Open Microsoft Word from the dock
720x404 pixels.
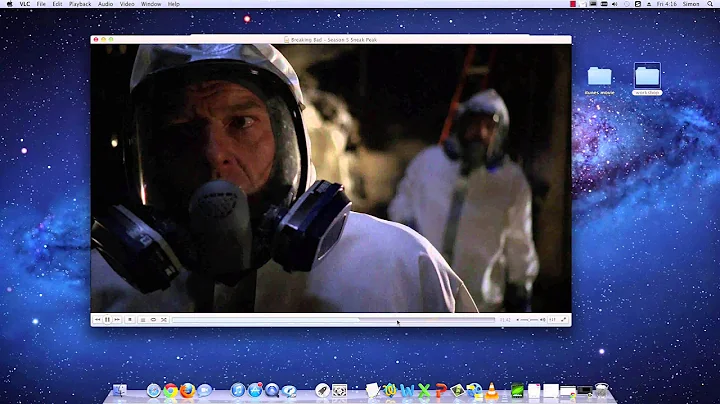point(407,391)
